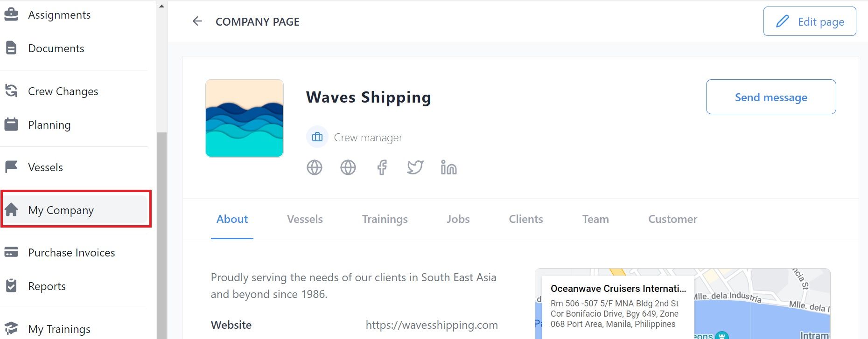868x339 pixels.
Task: Open the Twitter social icon
Action: tap(415, 167)
